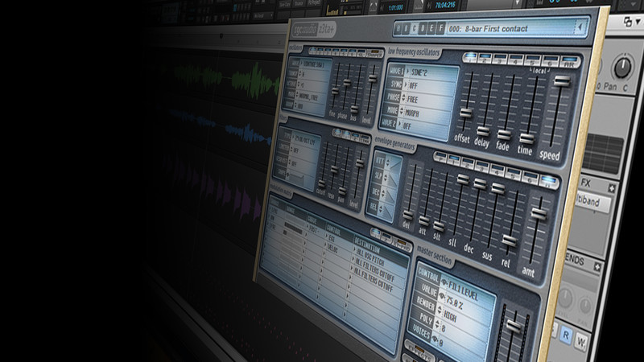
Task: Step the envelope REL curve value
Action: coord(379,208)
